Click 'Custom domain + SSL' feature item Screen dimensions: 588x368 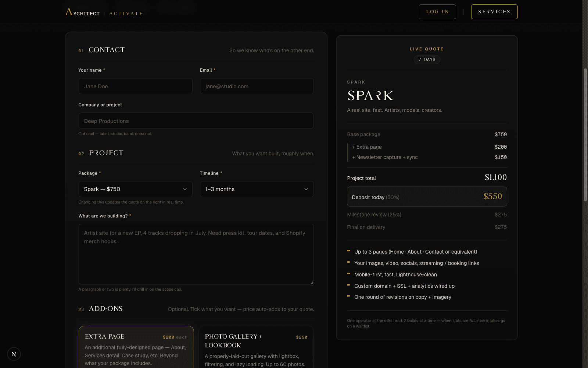404,286
